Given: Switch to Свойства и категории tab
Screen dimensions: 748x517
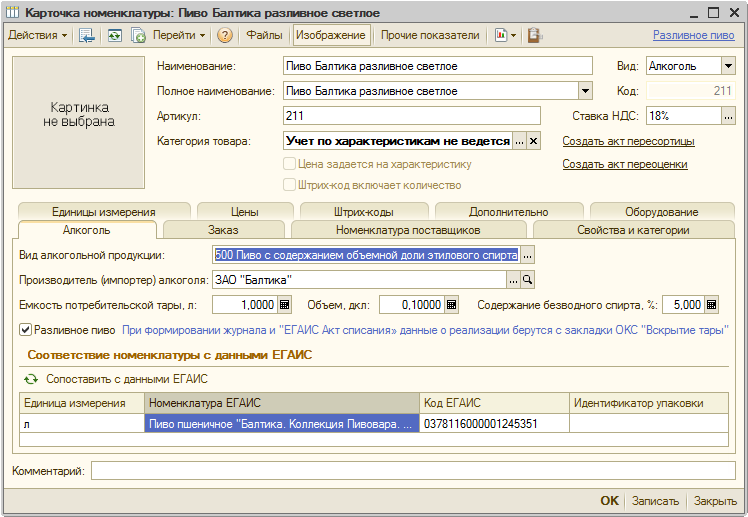Looking at the screenshot, I should pos(633,230).
